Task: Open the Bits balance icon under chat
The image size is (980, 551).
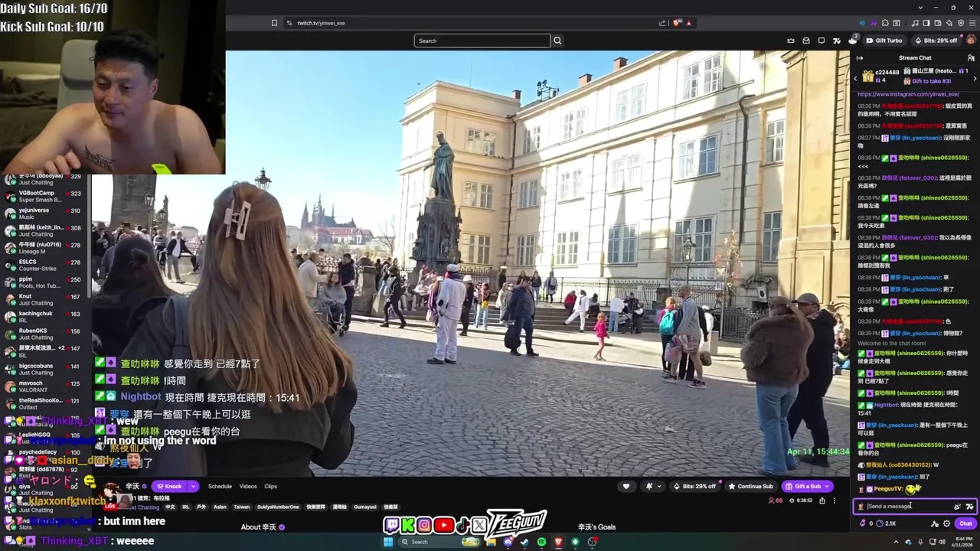Action: coord(864,523)
